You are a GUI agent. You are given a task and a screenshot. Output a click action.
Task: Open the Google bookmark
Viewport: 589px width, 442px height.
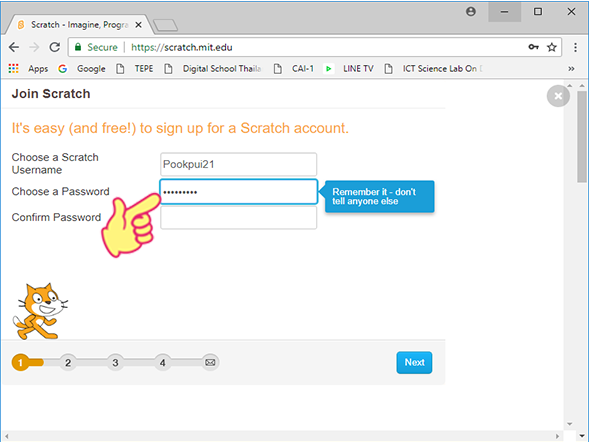click(82, 69)
